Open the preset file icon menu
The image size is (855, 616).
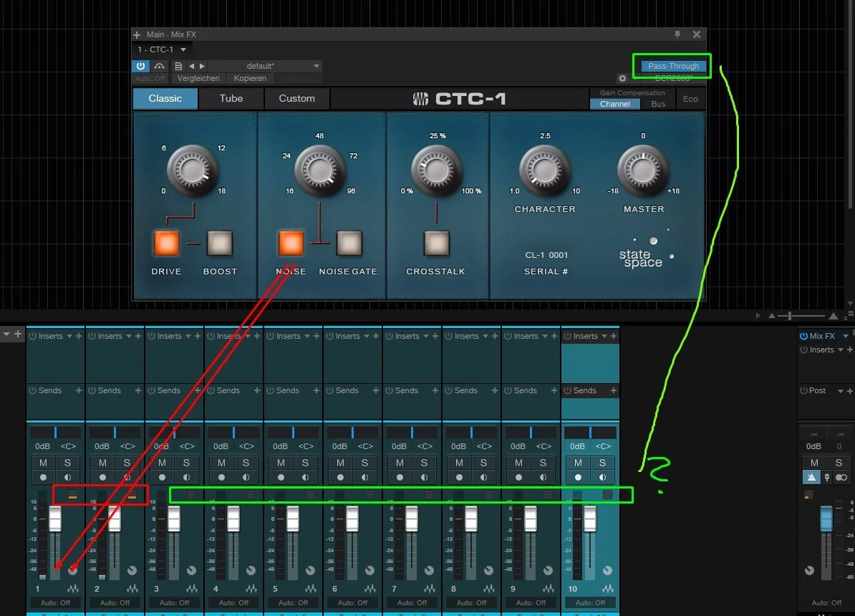[x=178, y=66]
